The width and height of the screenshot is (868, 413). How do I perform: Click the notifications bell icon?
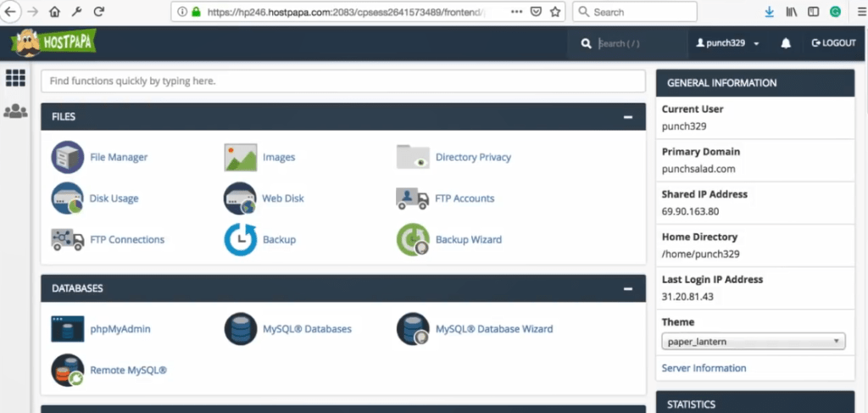[x=786, y=43]
